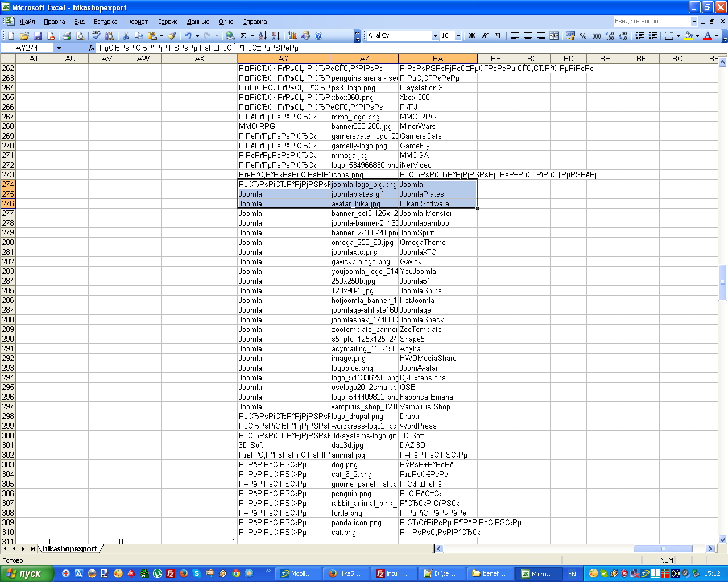
Task: Toggle center text alignment
Action: coord(527,36)
